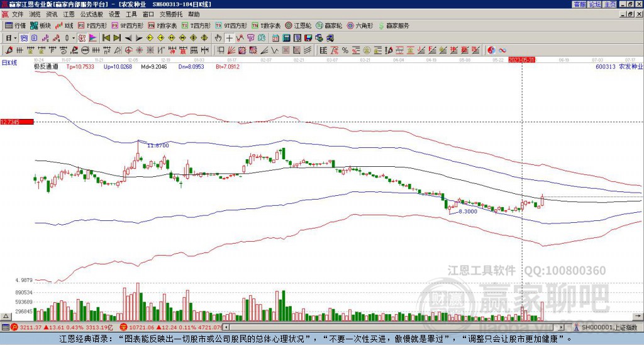Open the 设置 menu

pos(114,14)
